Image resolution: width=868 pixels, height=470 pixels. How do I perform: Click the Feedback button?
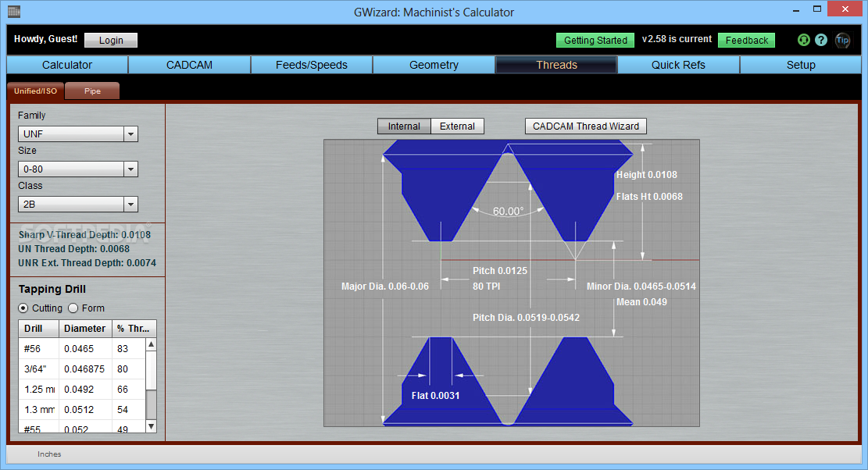tap(746, 40)
